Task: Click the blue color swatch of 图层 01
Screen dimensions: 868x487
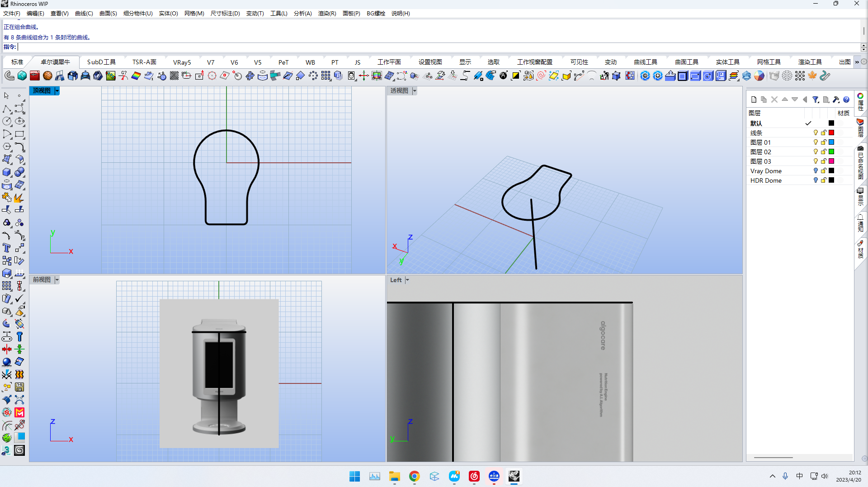Action: tap(831, 142)
